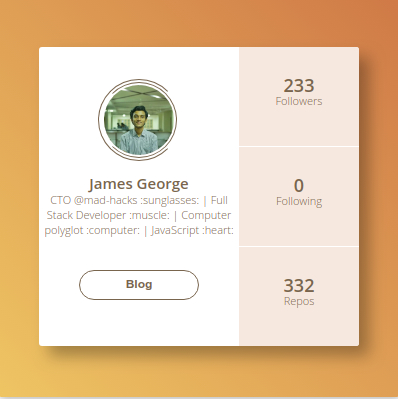398x399 pixels.
Task: Select the James George name heading
Action: (x=138, y=184)
